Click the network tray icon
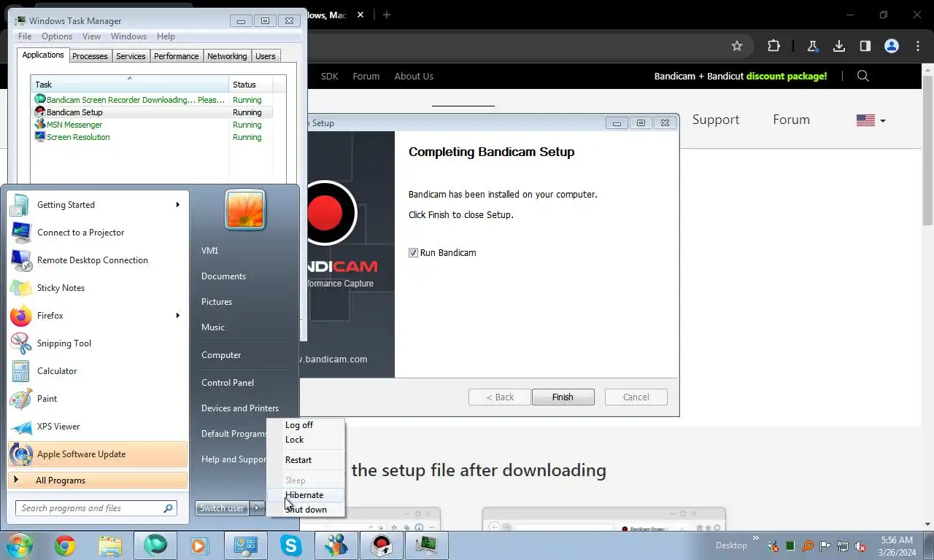Viewport: 934px width, 560px height. (x=843, y=546)
